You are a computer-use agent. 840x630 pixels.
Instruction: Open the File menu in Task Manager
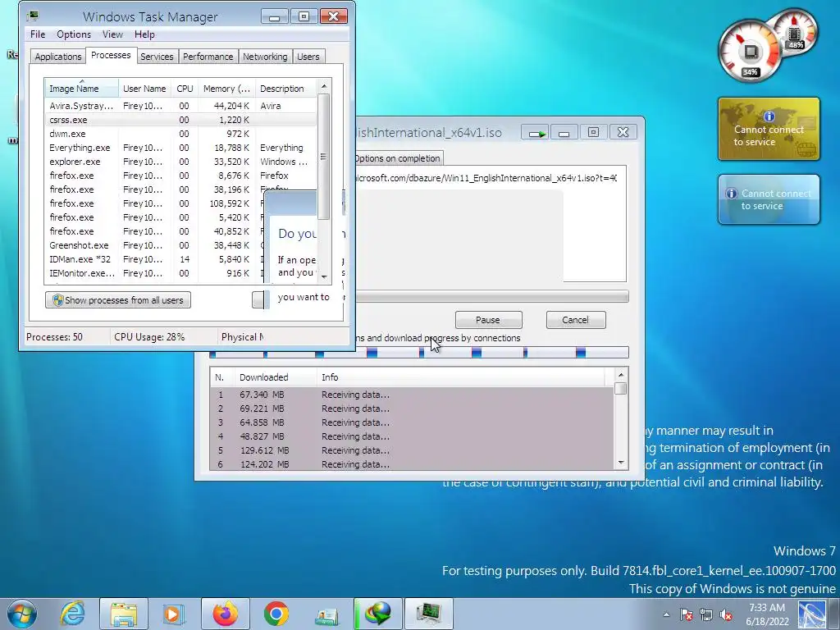38,34
